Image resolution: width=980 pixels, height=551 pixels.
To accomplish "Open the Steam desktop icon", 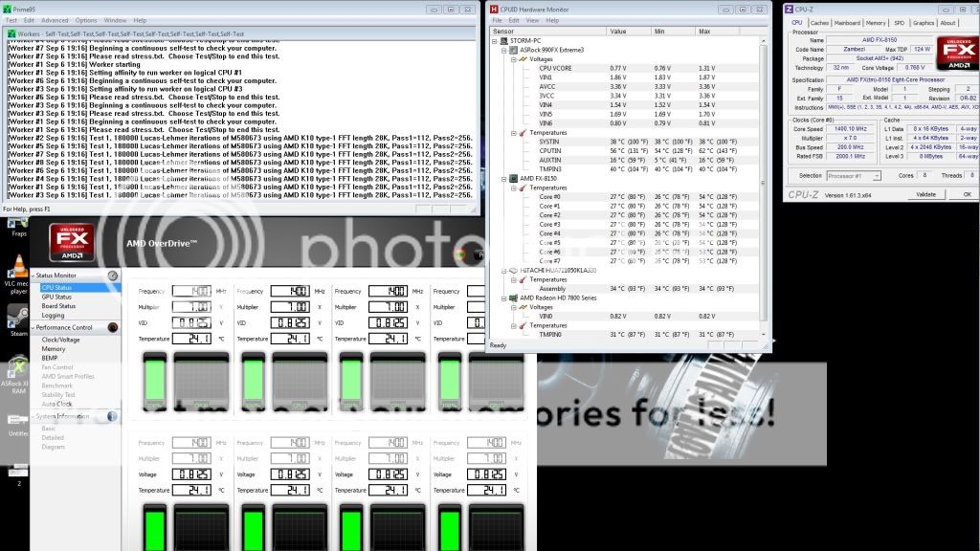I will pos(17,321).
